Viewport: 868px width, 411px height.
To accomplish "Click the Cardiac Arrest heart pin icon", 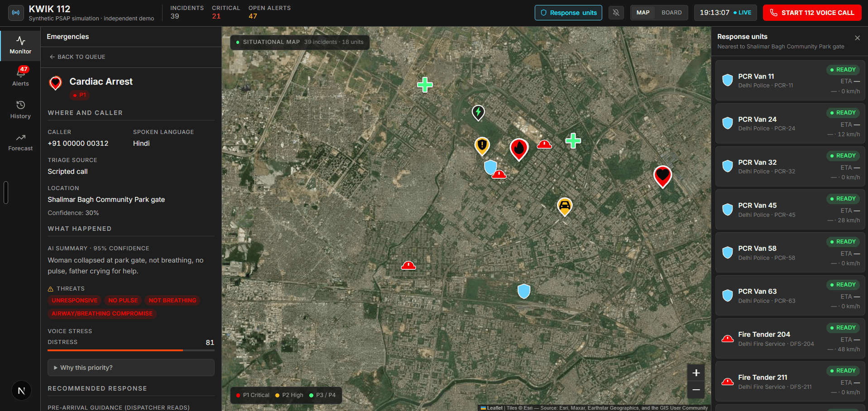I will (55, 83).
